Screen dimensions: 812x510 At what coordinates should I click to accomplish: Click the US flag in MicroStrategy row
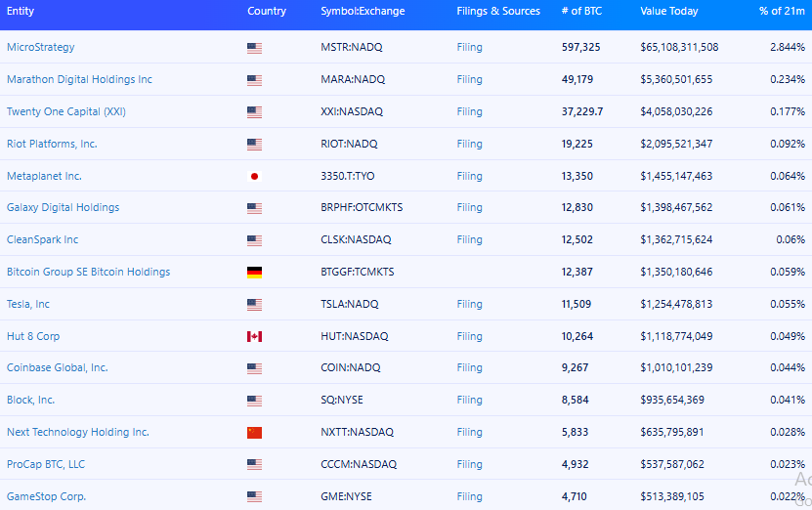pyautogui.click(x=254, y=48)
